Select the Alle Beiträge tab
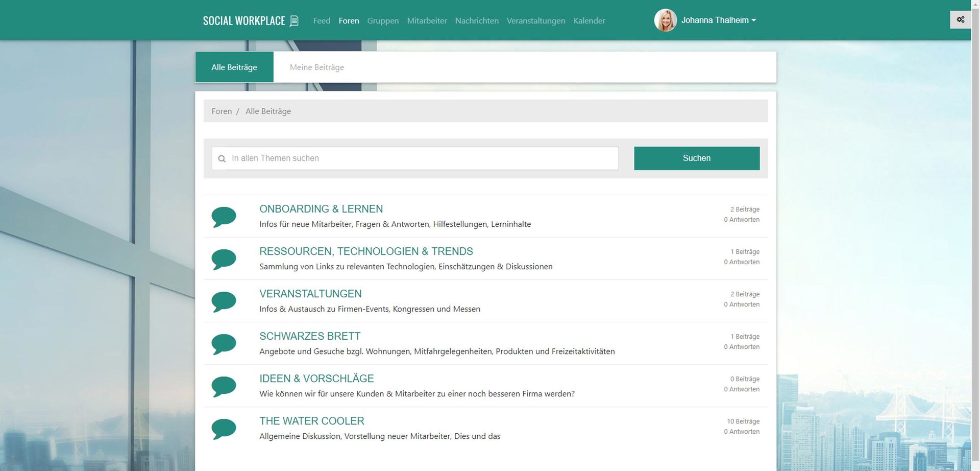The height and width of the screenshot is (471, 980). coord(234,67)
